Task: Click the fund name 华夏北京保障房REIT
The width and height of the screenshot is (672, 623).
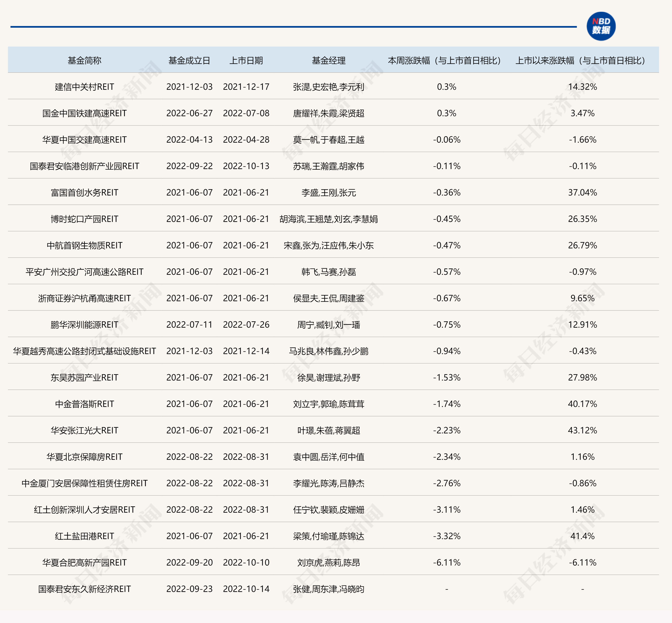Action: (84, 457)
